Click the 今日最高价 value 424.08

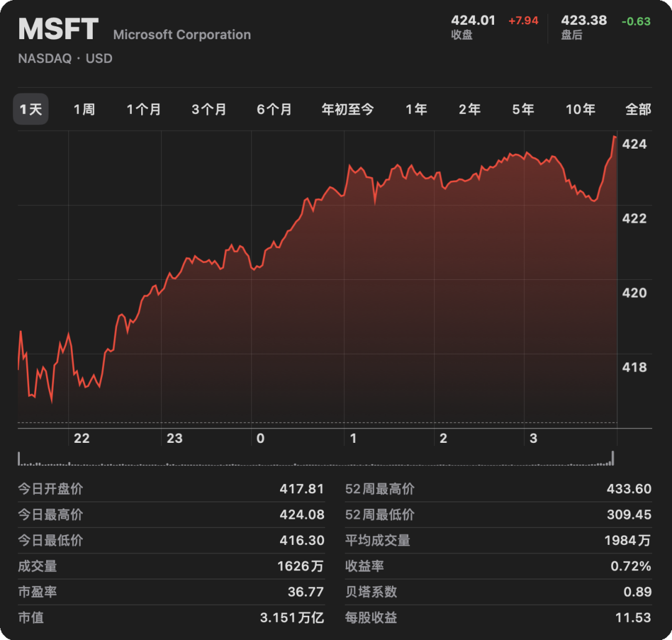(302, 514)
